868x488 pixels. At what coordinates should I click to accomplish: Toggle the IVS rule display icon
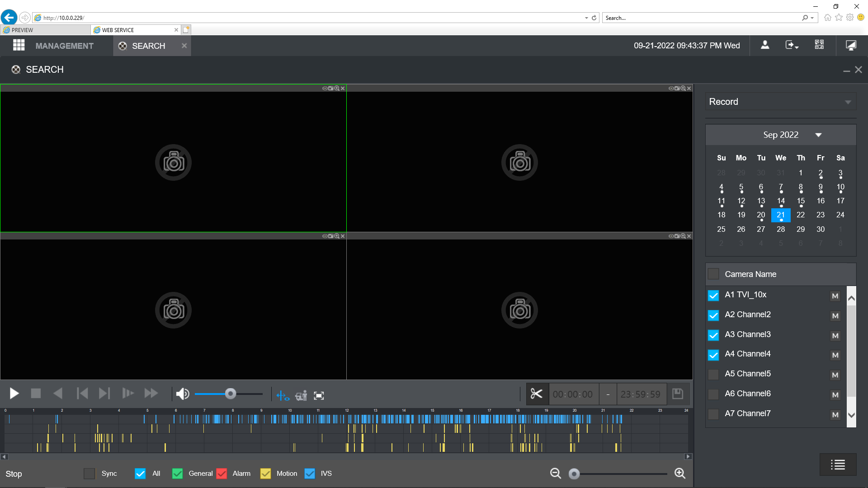(x=283, y=396)
